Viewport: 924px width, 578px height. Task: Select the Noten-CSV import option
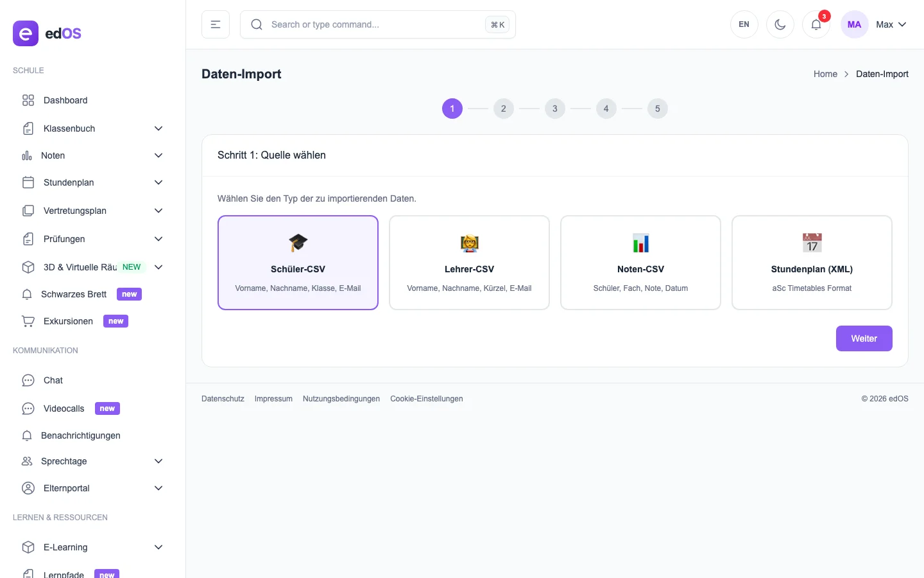pos(640,263)
